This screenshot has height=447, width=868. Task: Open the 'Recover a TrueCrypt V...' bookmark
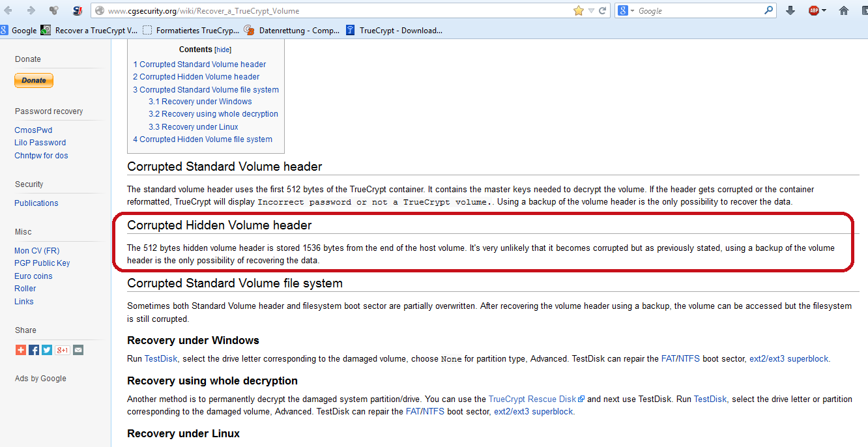click(89, 31)
